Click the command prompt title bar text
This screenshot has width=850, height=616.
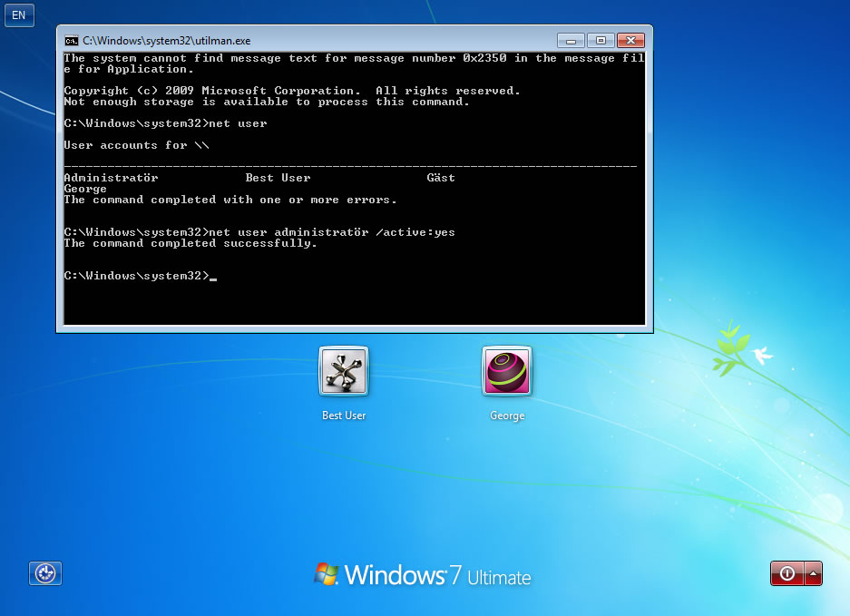(166, 41)
